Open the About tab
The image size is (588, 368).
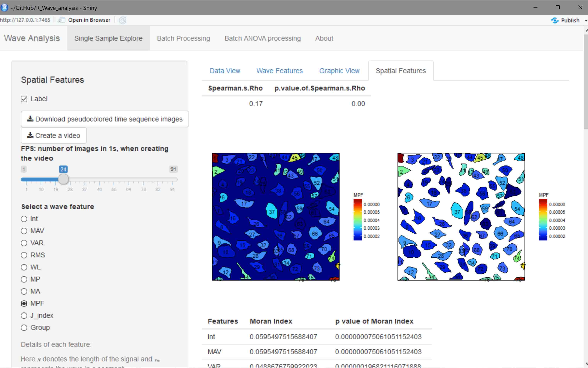pos(324,38)
